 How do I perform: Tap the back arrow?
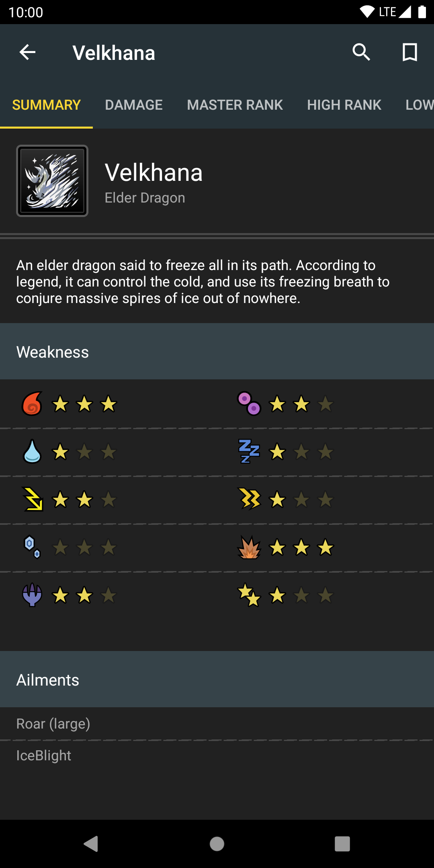tap(27, 52)
